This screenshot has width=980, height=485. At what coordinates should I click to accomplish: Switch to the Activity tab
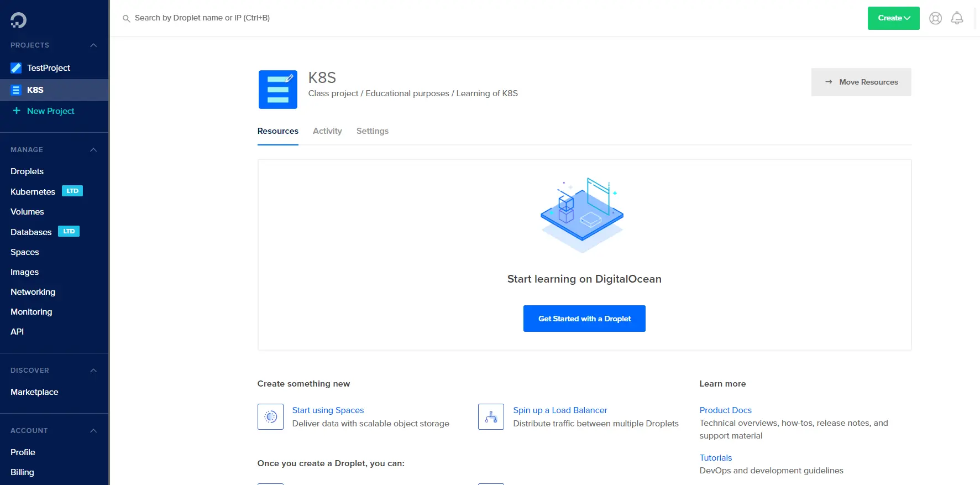(x=327, y=131)
